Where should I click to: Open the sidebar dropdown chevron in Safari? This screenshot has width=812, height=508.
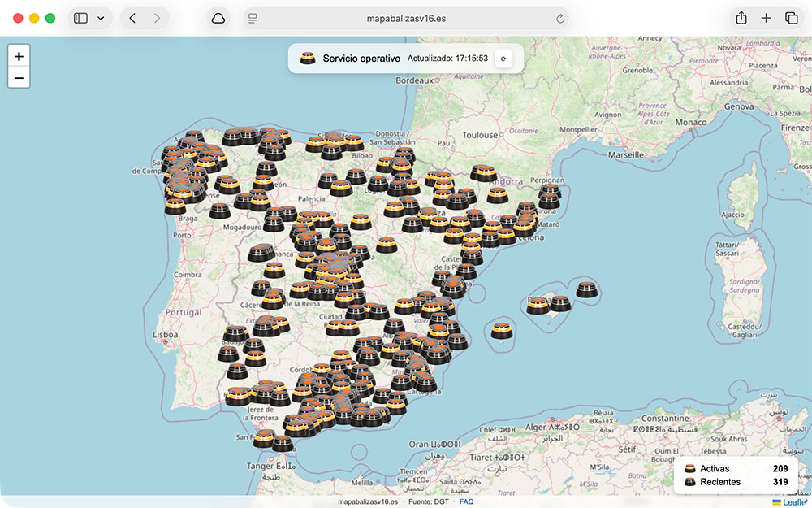click(101, 17)
